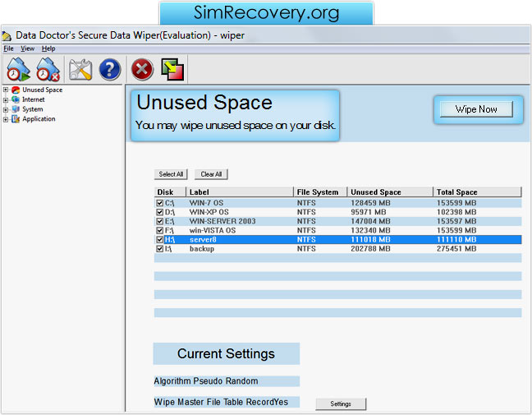The image size is (532, 415).
Task: Click the red X stop icon
Action: click(142, 70)
